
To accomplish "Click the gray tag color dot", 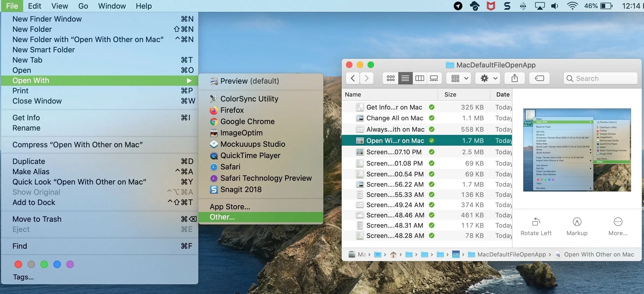I will [x=31, y=264].
